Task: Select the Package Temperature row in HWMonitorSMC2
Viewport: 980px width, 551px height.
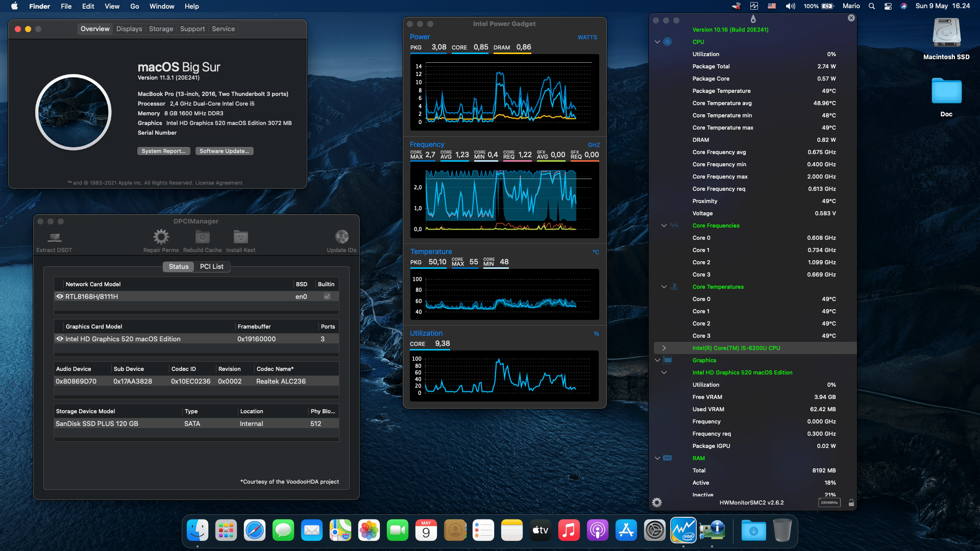Action: (755, 91)
